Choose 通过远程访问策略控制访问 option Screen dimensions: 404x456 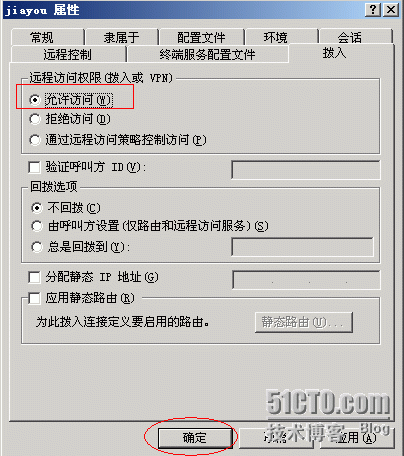tap(35, 140)
